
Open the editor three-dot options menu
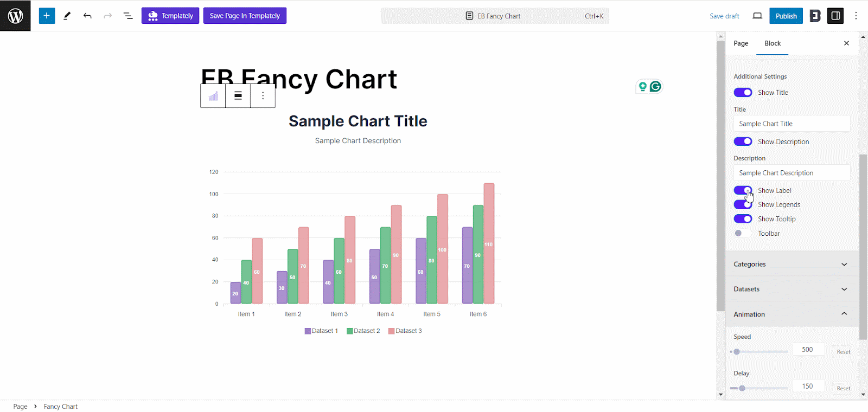click(856, 16)
